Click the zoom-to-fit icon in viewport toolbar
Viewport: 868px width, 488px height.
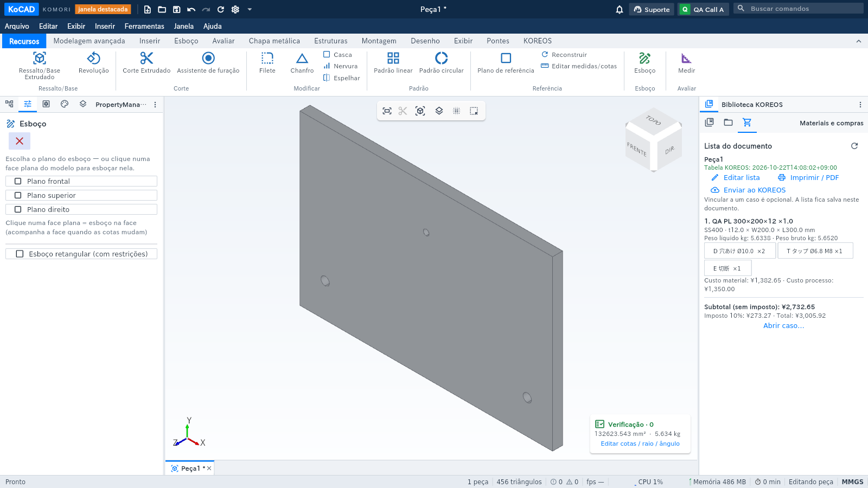[387, 111]
